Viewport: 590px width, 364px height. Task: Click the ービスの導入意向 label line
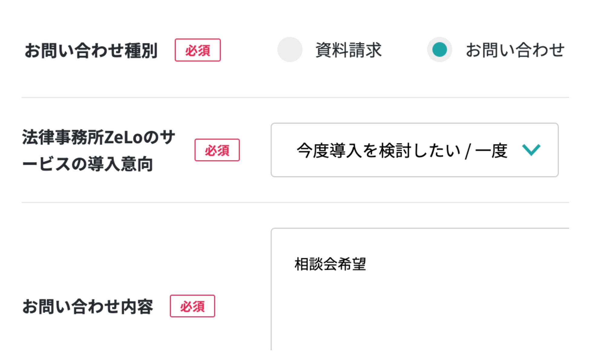pos(87,164)
